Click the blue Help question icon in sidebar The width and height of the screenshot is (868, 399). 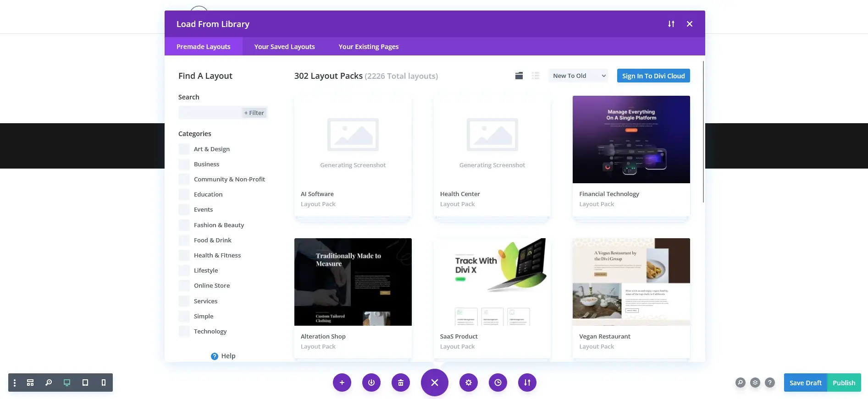[215, 356]
